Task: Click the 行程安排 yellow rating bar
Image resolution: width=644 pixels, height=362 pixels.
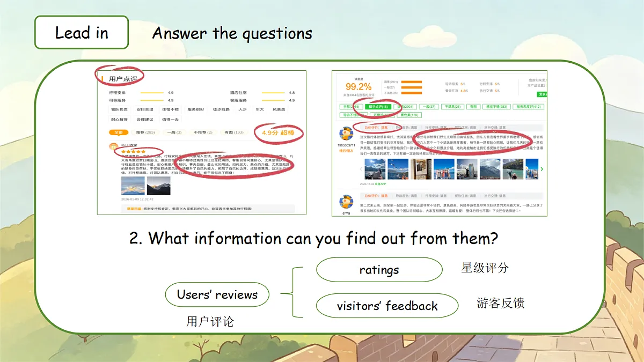Action: [x=152, y=93]
